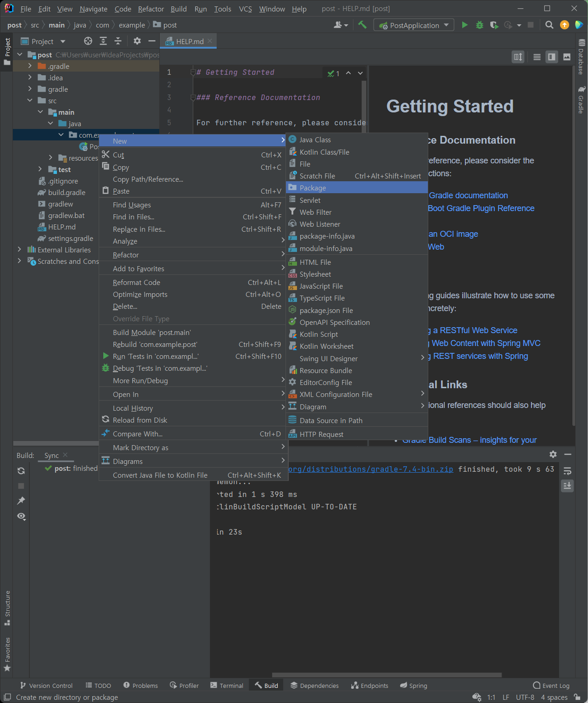Open Favorites tool window on left sidebar
The width and height of the screenshot is (588, 703).
click(x=7, y=655)
